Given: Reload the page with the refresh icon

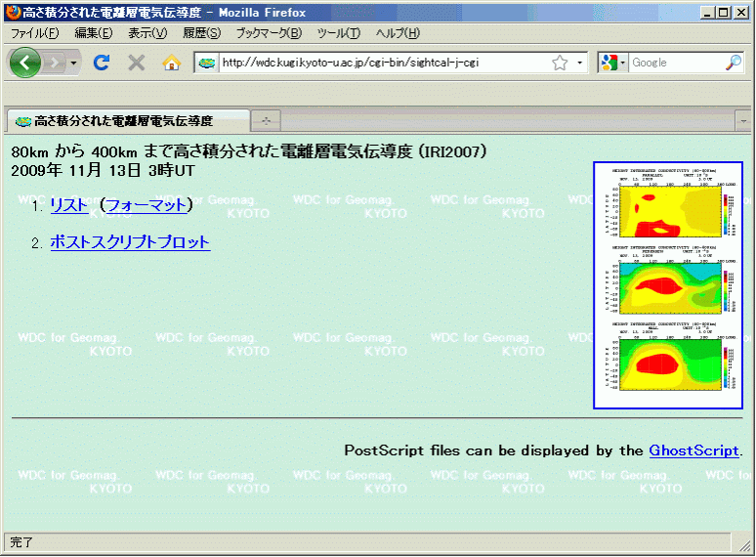Looking at the screenshot, I should click(x=102, y=63).
